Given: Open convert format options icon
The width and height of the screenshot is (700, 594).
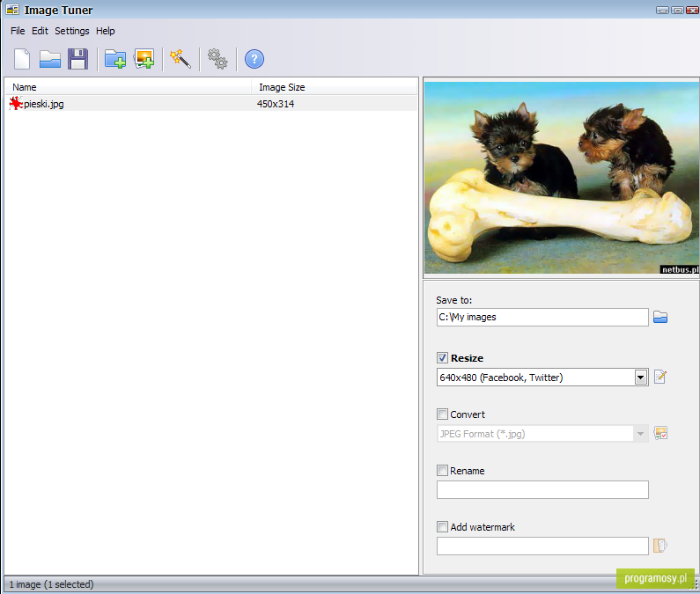Looking at the screenshot, I should point(660,433).
